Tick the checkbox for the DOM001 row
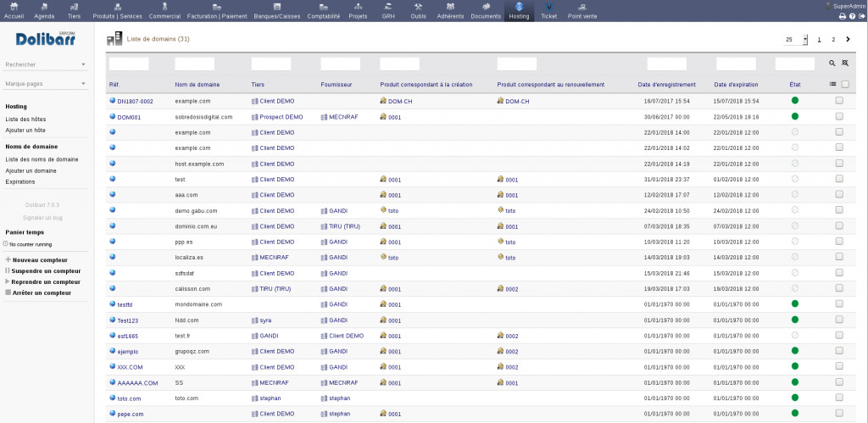 coord(839,117)
